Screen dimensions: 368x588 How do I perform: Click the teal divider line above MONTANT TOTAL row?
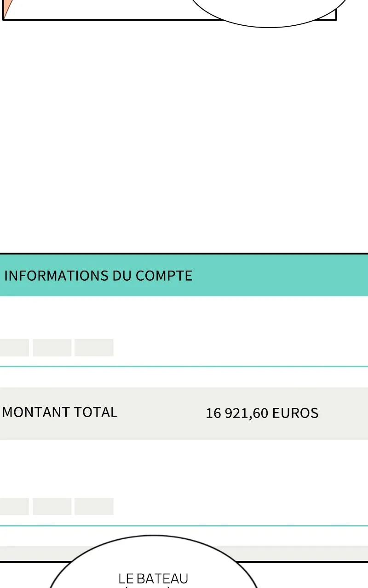coord(184,367)
